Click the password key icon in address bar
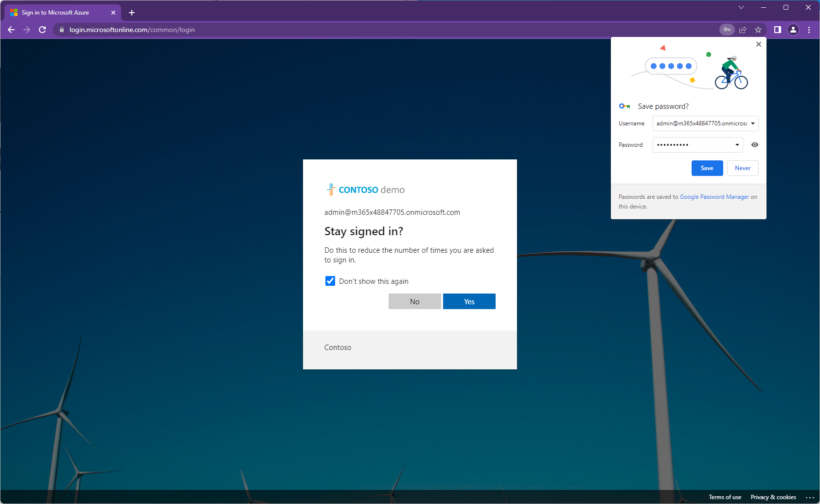820x504 pixels. [x=727, y=30]
